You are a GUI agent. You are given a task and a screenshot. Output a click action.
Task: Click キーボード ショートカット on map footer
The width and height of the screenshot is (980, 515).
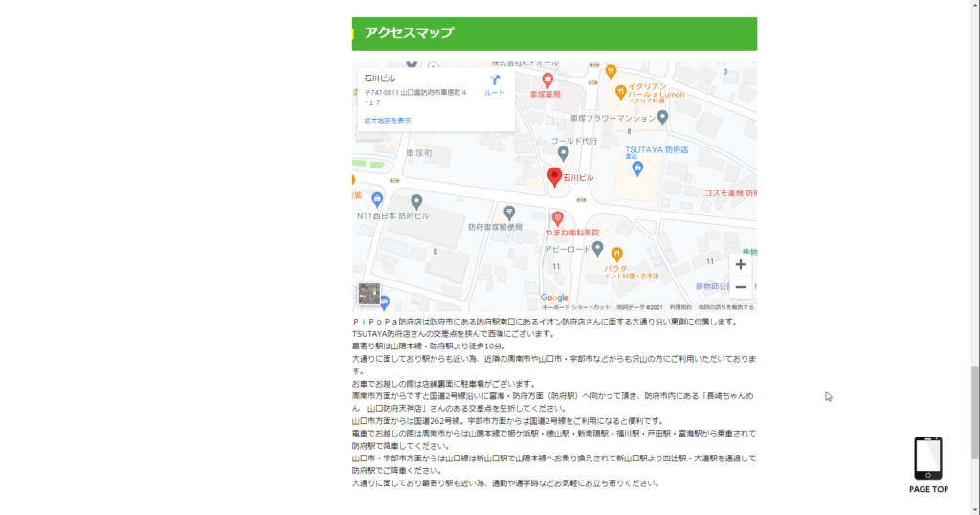[575, 307]
